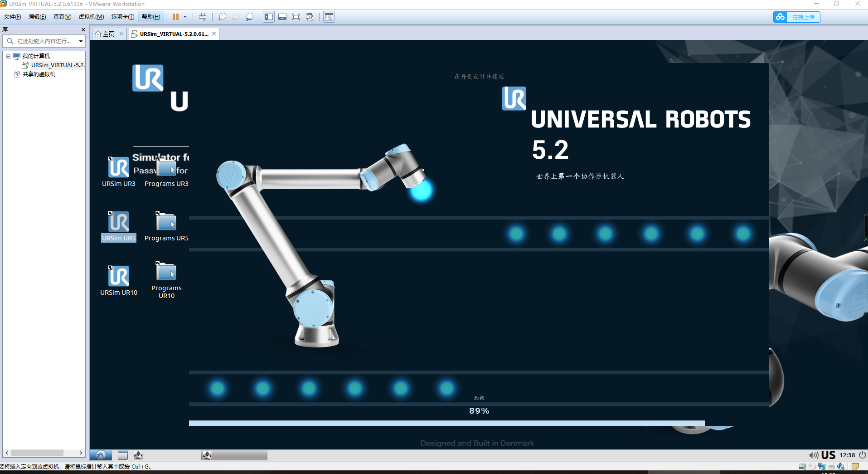Click the UR logo on the splash screen

[514, 98]
